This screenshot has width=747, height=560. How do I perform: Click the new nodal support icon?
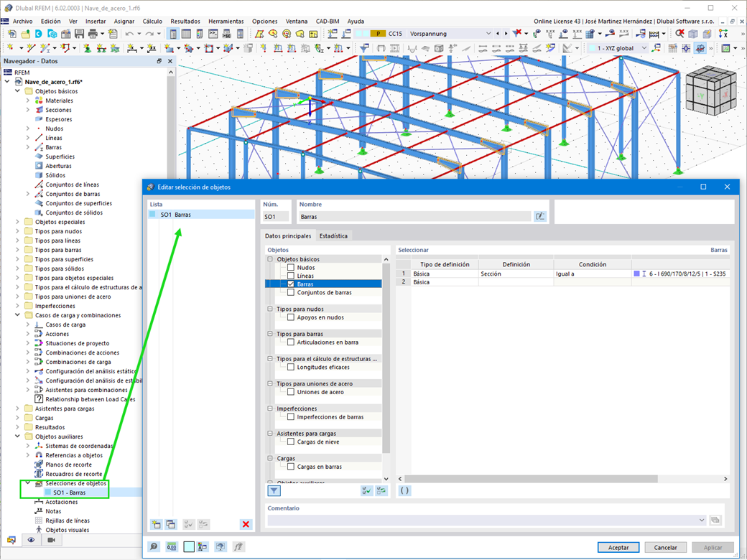point(87,48)
